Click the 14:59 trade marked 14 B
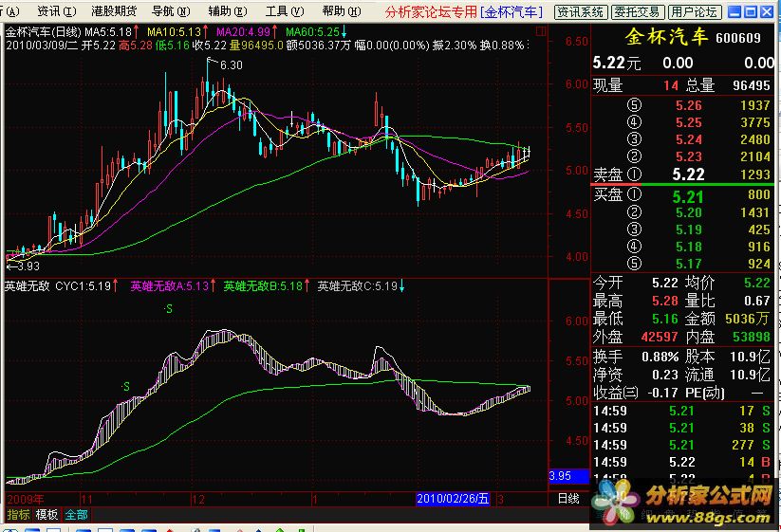This screenshot has height=532, width=781. pos(682,463)
